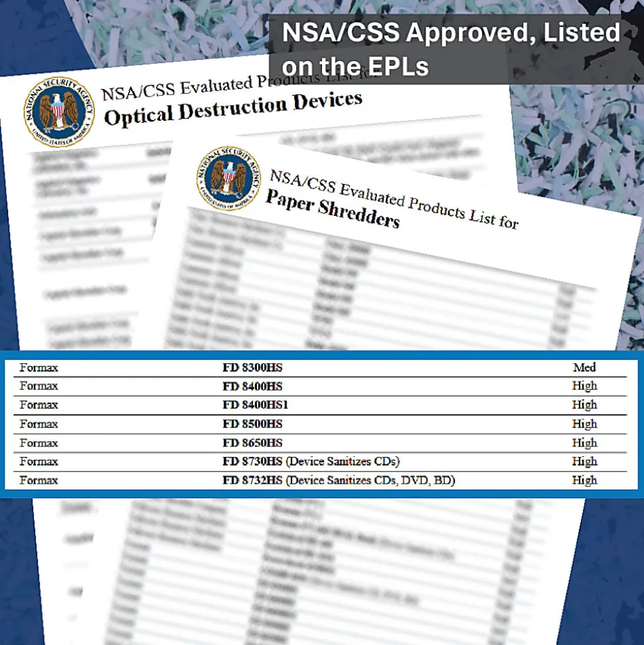The width and height of the screenshot is (644, 645).
Task: Select model cell 'FD 8400HS1'
Action: tap(256, 405)
